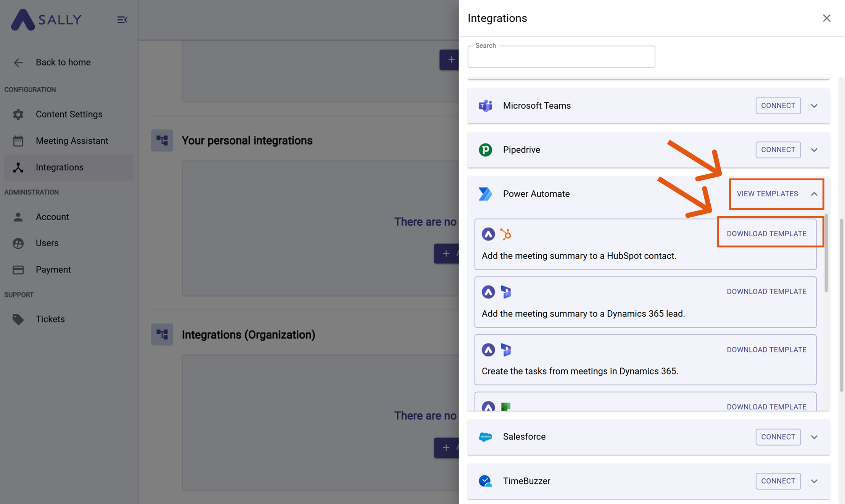Click Sally icon in Dynamics 365 lead card
845x504 pixels.
coord(488,292)
